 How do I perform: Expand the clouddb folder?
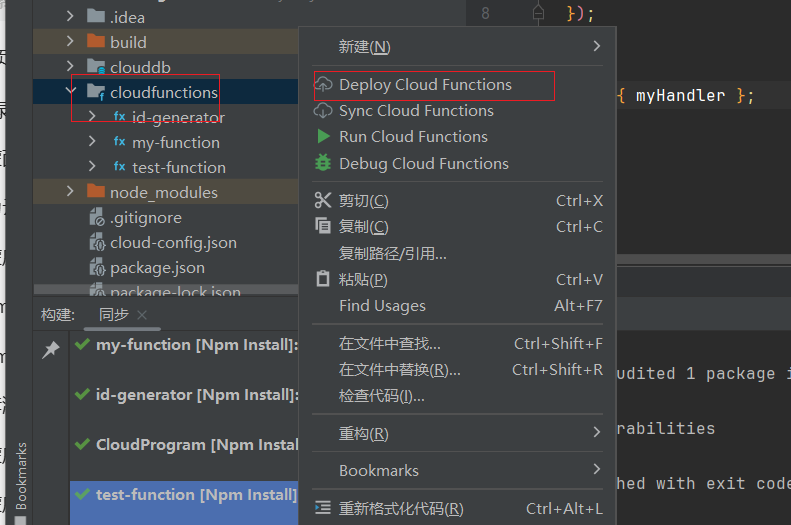click(70, 66)
